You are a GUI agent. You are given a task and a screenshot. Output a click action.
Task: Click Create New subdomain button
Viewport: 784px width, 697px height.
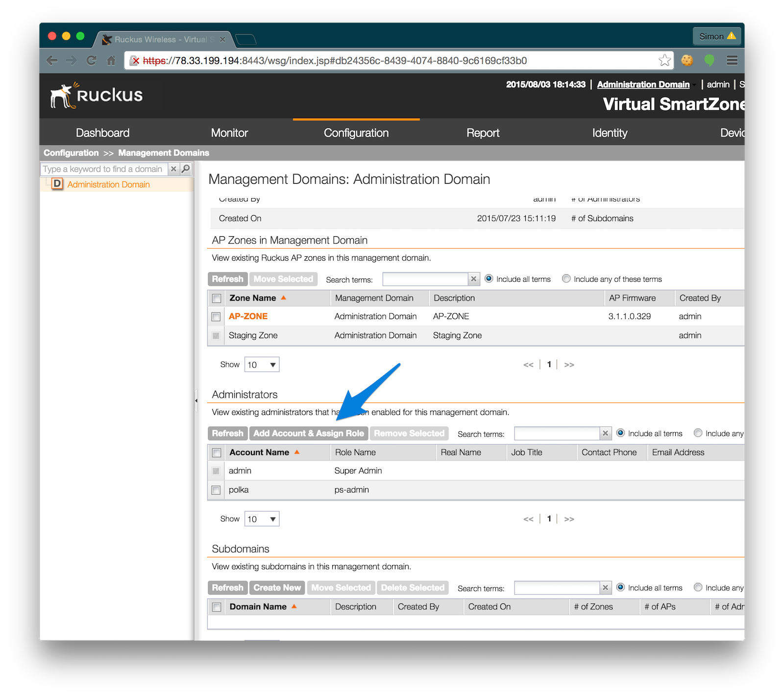277,588
